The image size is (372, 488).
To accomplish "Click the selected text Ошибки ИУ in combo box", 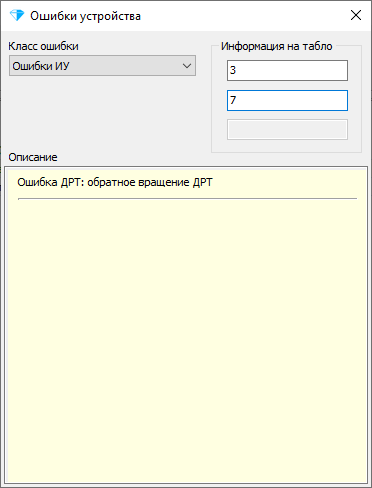I will pos(41,66).
